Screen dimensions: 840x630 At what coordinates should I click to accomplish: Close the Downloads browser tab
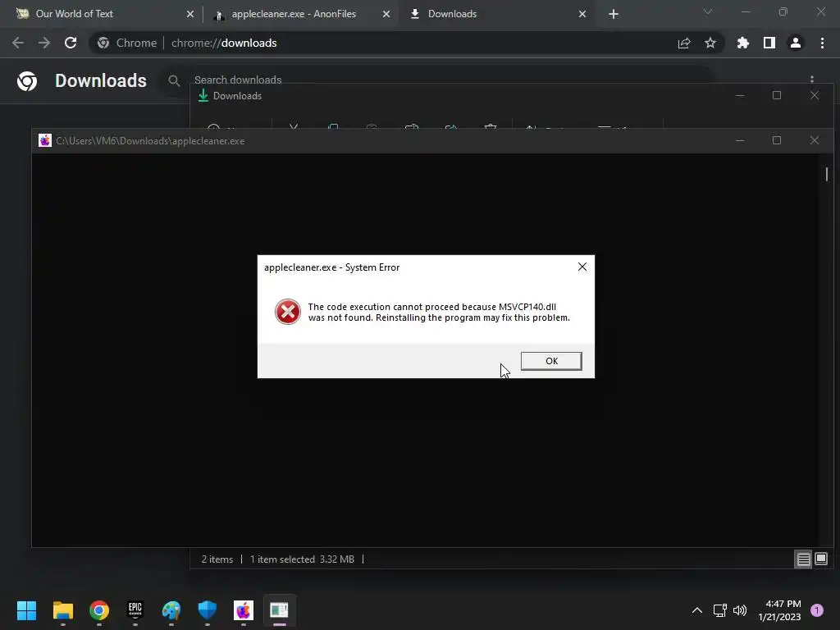point(582,14)
